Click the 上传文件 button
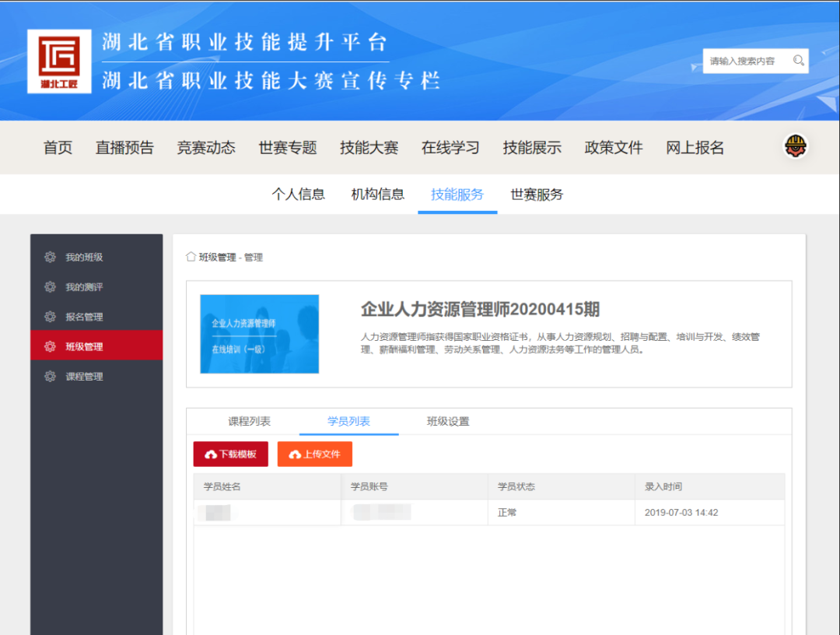The height and width of the screenshot is (635, 840). point(314,454)
